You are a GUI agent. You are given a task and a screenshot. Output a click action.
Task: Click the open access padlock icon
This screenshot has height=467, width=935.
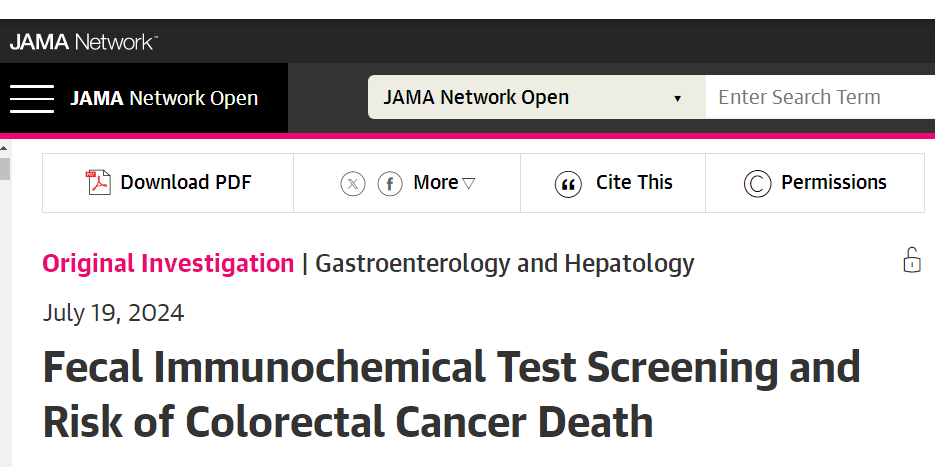(x=912, y=260)
